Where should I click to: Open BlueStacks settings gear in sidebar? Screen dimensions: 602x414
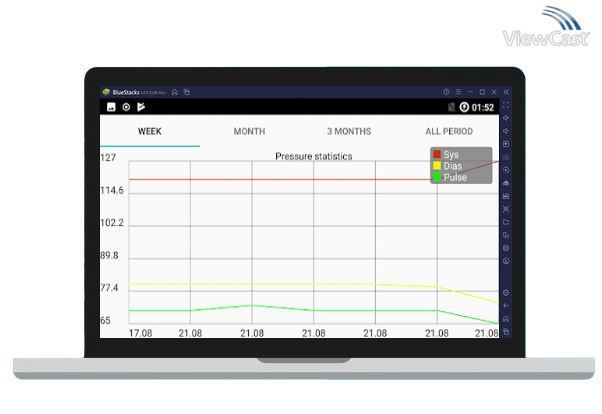click(506, 293)
